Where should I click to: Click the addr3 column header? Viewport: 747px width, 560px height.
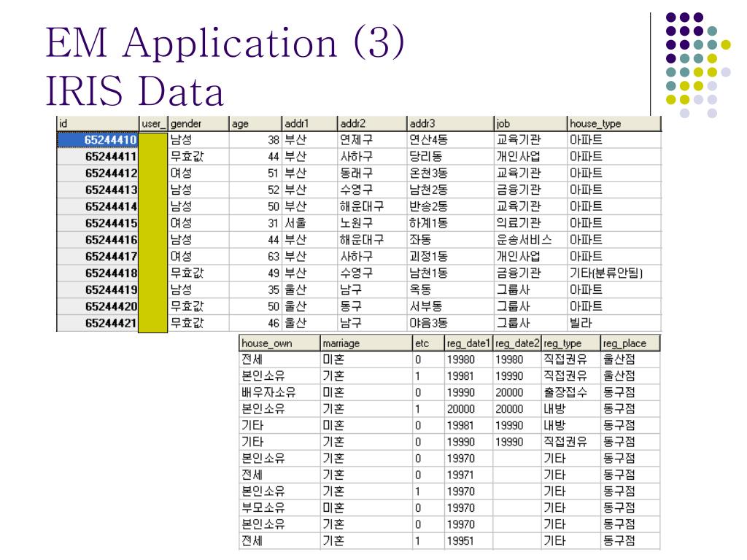pyautogui.click(x=451, y=124)
